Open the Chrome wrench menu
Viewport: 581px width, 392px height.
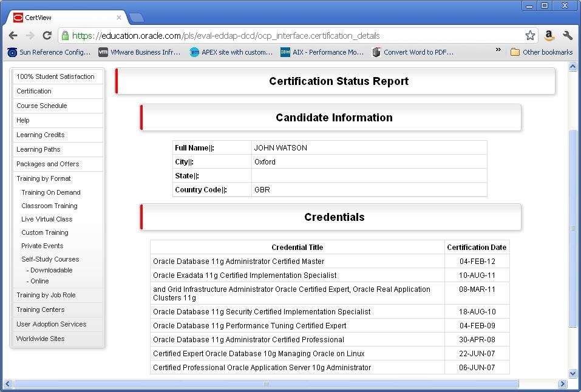(567, 36)
